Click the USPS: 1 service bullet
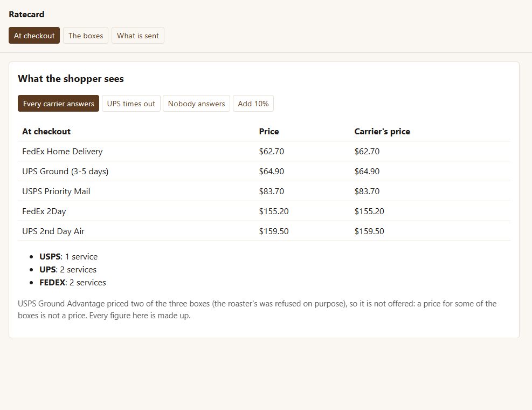The height and width of the screenshot is (410, 532). click(x=68, y=256)
